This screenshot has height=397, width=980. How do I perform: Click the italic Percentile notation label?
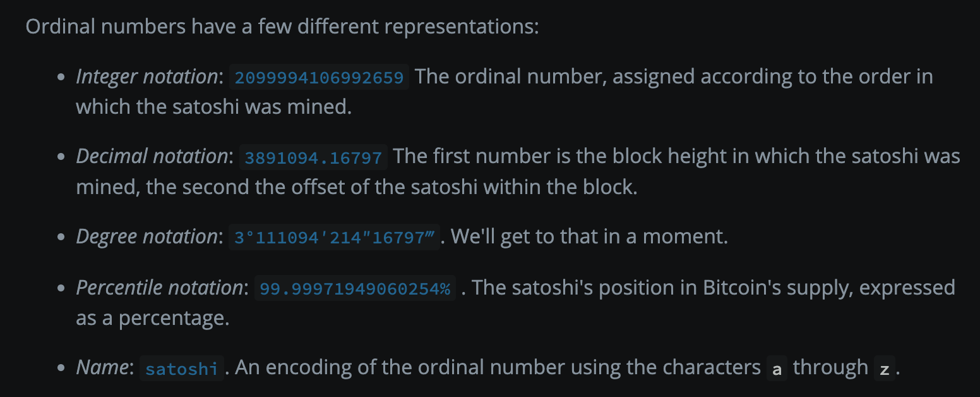pos(159,288)
